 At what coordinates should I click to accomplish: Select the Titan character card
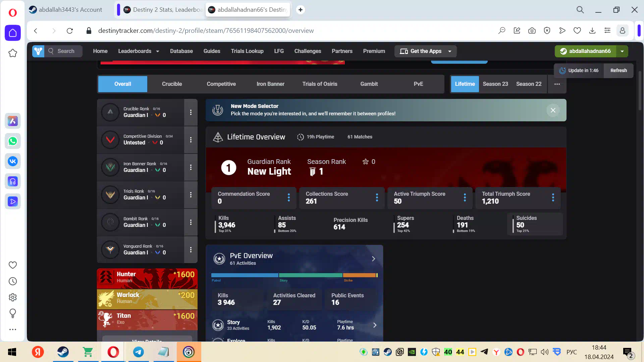click(x=147, y=320)
